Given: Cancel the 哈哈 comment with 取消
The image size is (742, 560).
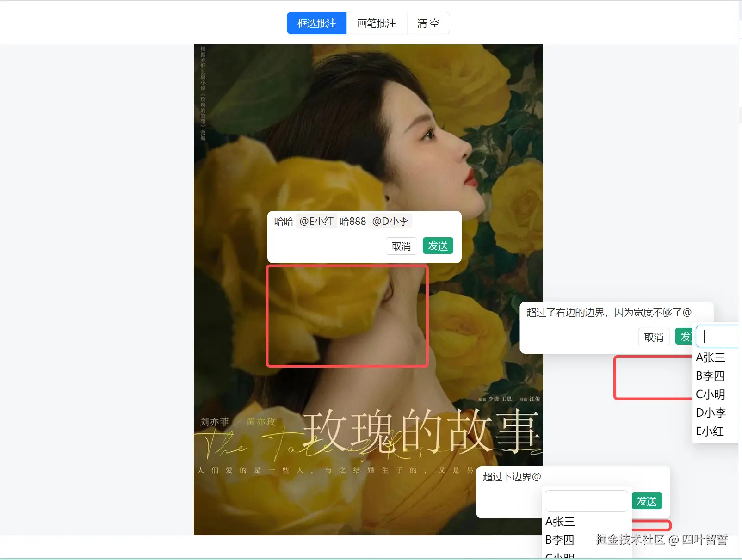Looking at the screenshot, I should pos(402,246).
